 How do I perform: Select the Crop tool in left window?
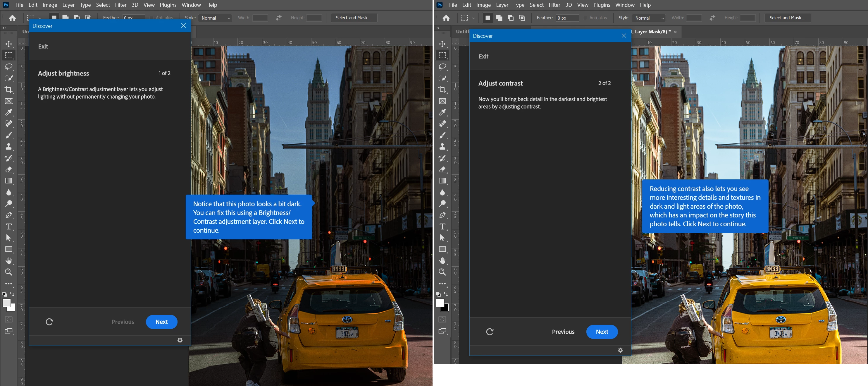tap(9, 89)
